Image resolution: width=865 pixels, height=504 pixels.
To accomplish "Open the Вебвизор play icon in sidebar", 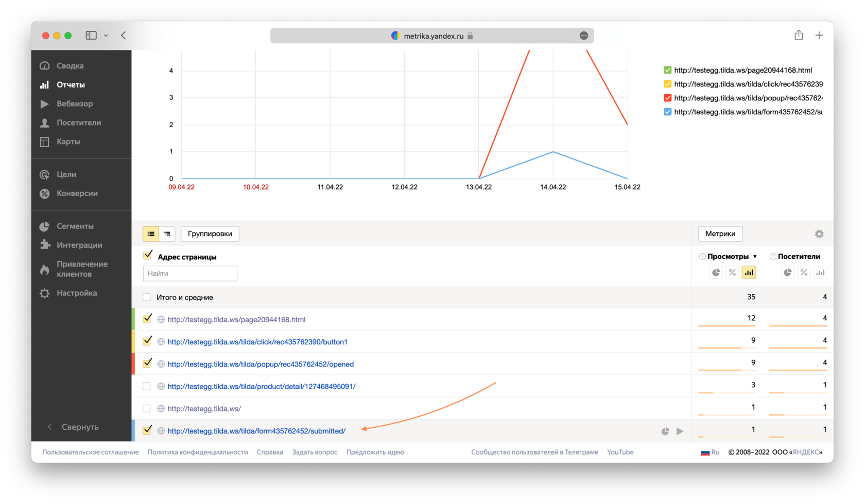I will tap(45, 104).
